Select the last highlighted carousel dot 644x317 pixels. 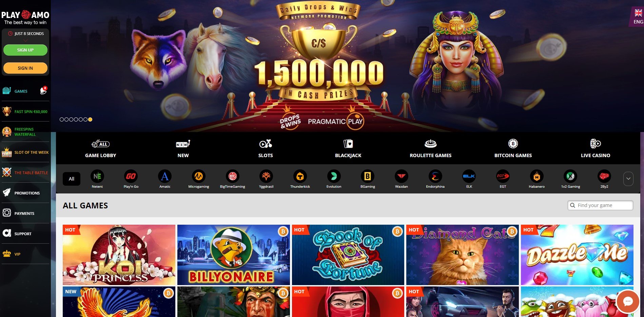pos(90,119)
